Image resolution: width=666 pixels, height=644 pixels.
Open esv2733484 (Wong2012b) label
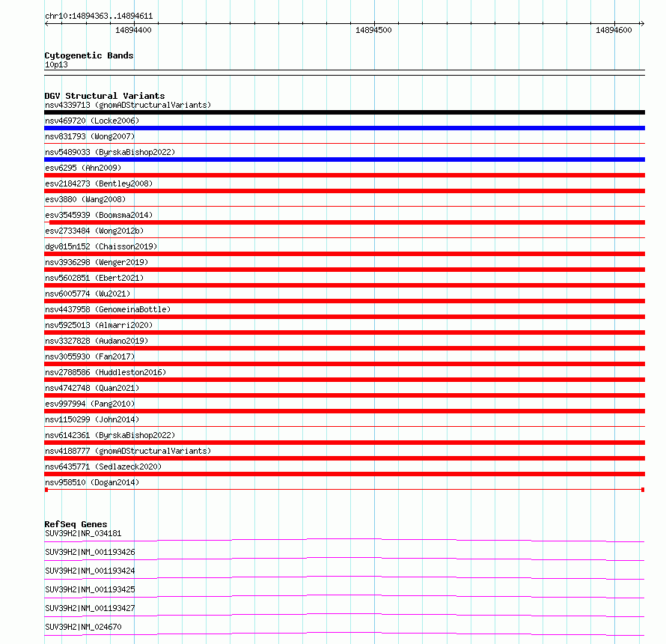tap(94, 231)
